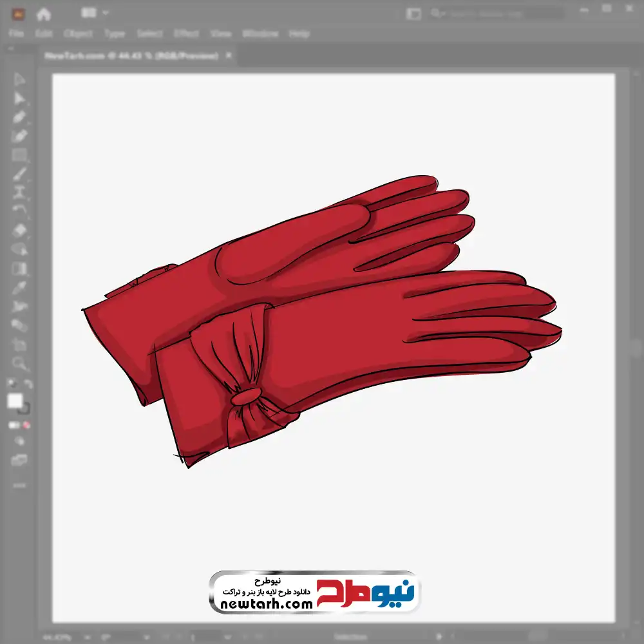Select the Direct Selection tool
Viewport: 644px width, 644px height.
coord(19,98)
